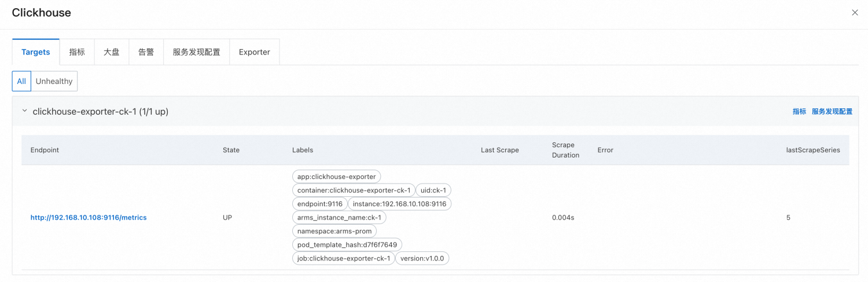Open the 指标 tab
The width and height of the screenshot is (868, 282).
(77, 52)
